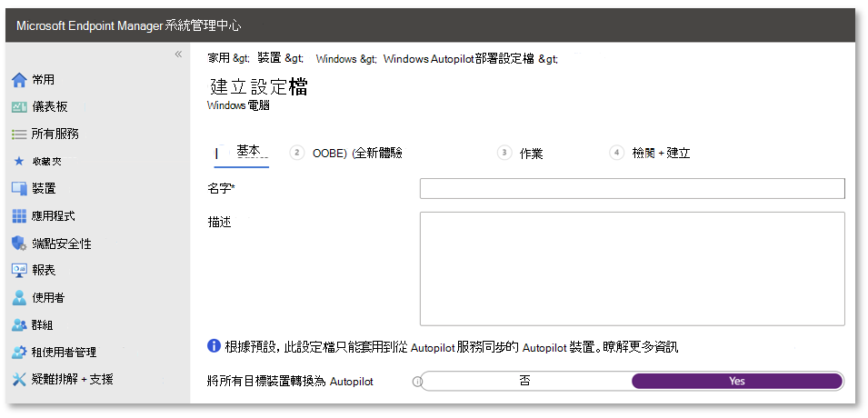Open the 端點安全性 shield icon
The height and width of the screenshot is (418, 868).
click(x=19, y=243)
